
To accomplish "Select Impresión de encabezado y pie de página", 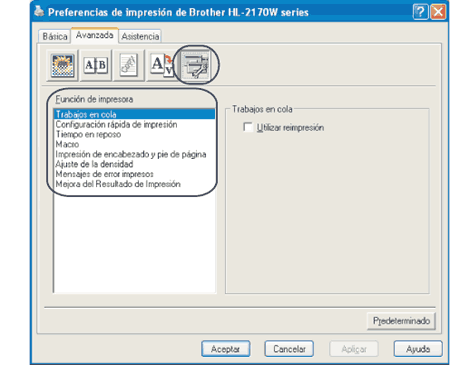I will coord(134,154).
